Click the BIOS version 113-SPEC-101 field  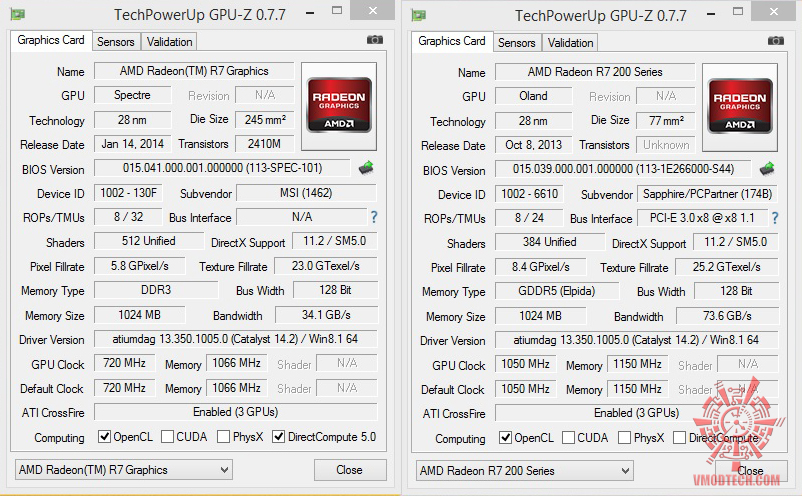[x=222, y=168]
